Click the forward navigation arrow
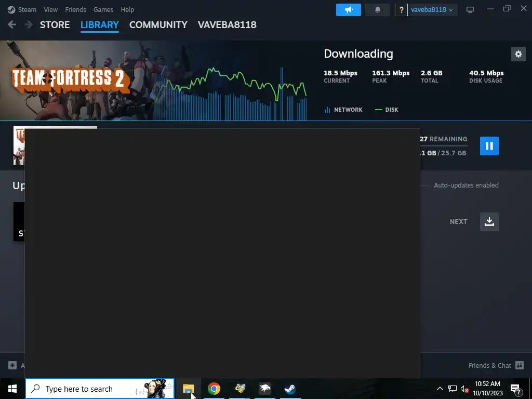 pos(29,24)
